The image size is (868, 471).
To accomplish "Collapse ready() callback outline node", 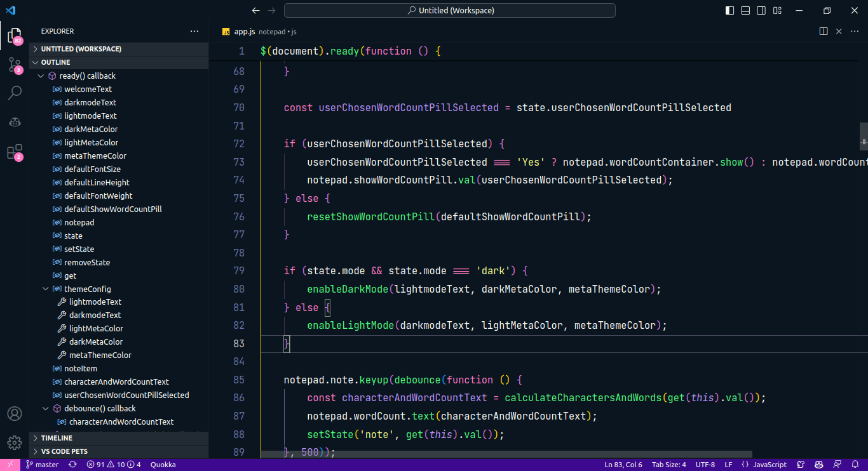I will [41, 76].
